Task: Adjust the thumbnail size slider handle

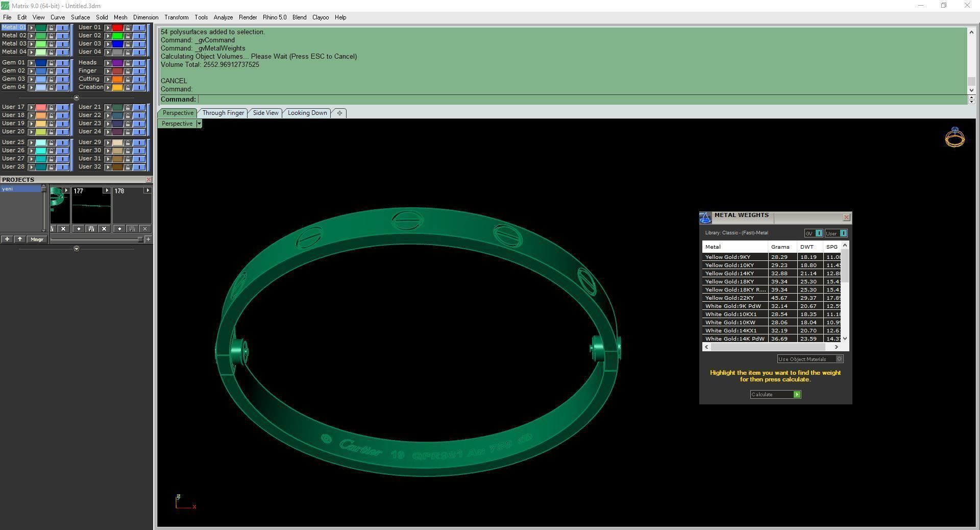Action: (x=140, y=239)
